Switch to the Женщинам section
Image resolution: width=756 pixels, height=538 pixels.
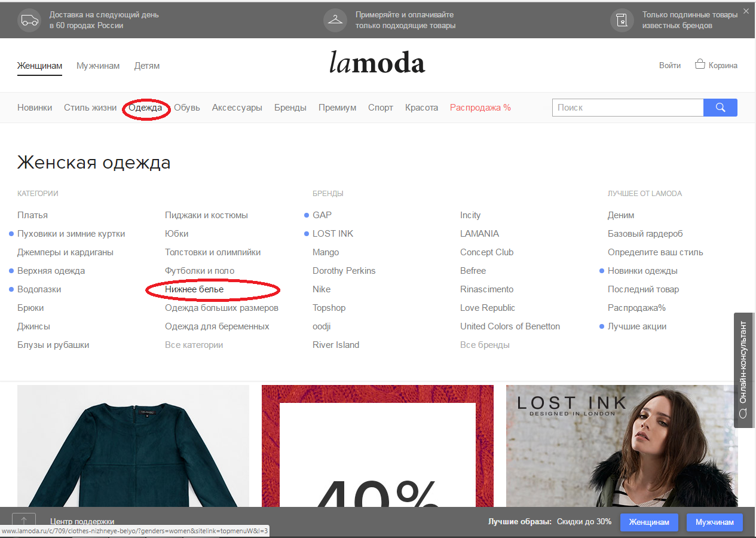[39, 66]
